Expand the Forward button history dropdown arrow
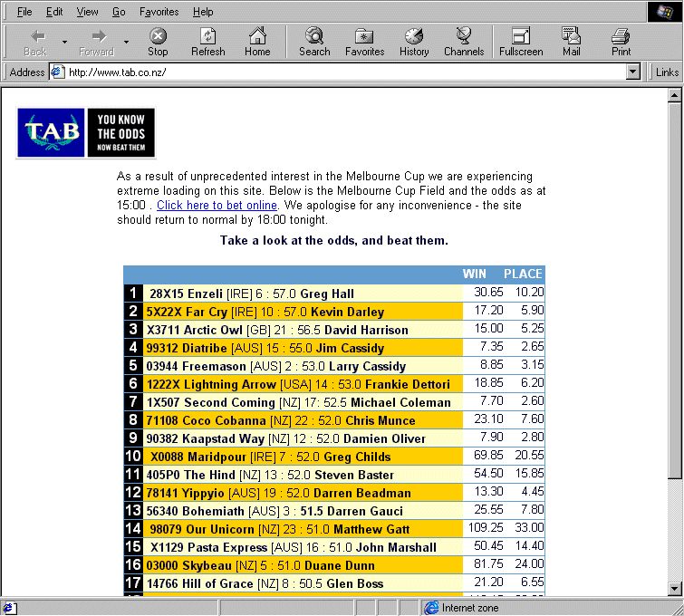Image resolution: width=684 pixels, height=616 pixels. (126, 42)
